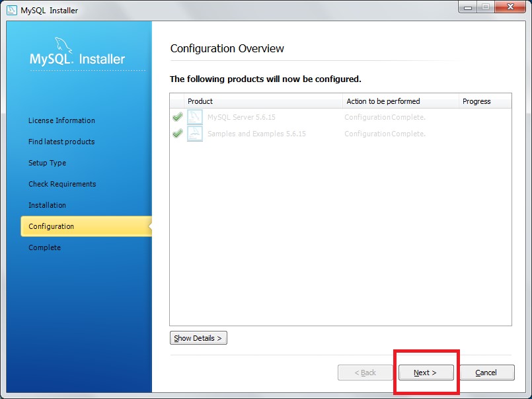
Task: Click the Next > button
Action: click(426, 373)
